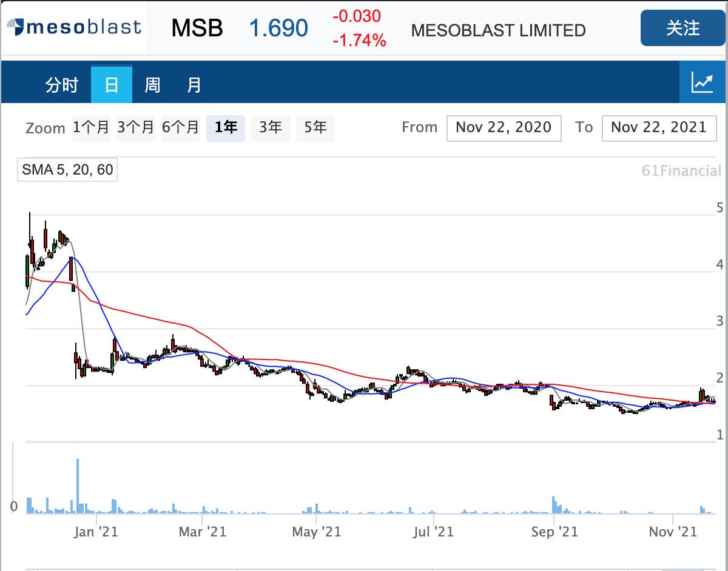The image size is (728, 571).
Task: Open the chart trend icon button
Action: [703, 82]
